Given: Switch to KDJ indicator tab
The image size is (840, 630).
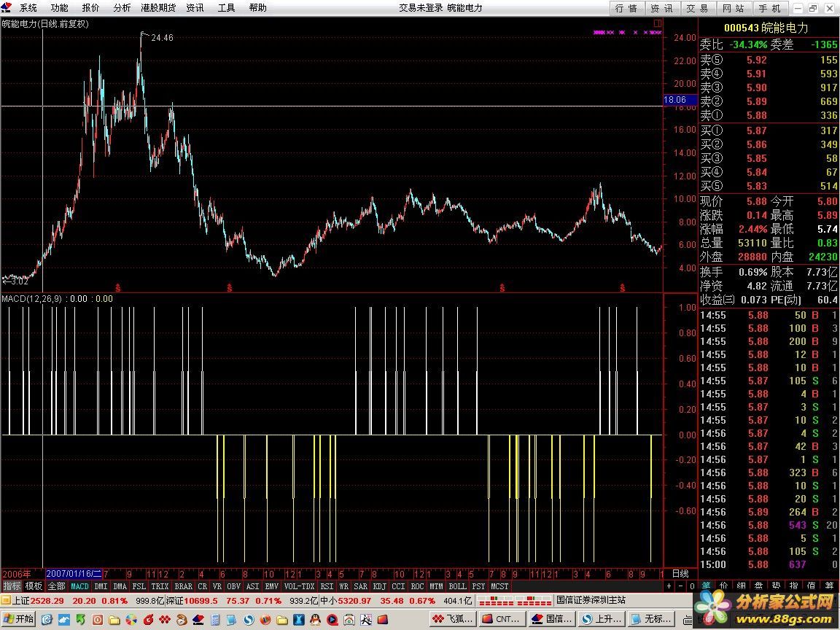Looking at the screenshot, I should pos(379,586).
